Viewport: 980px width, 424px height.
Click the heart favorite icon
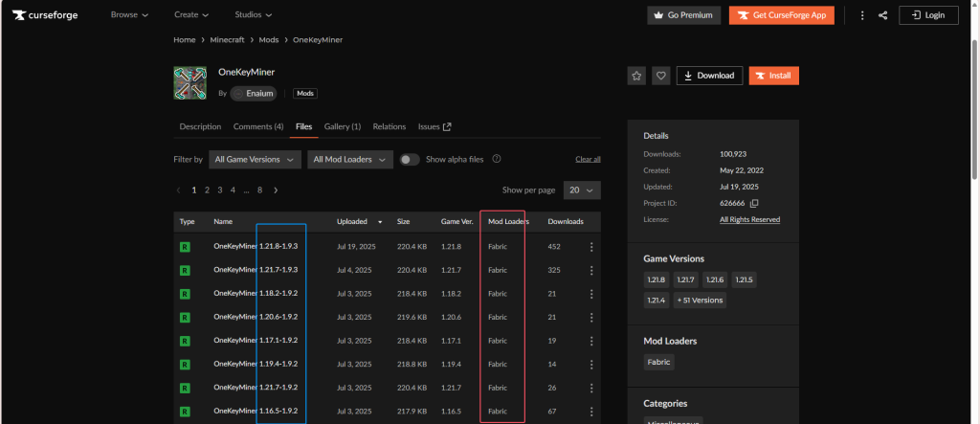click(x=660, y=76)
